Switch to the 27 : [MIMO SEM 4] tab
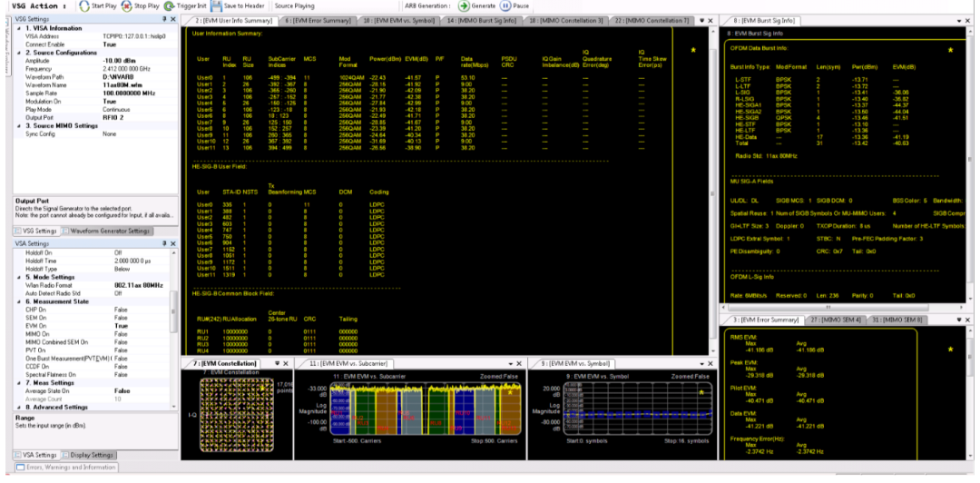Viewport: 980px width, 483px height. (x=834, y=320)
